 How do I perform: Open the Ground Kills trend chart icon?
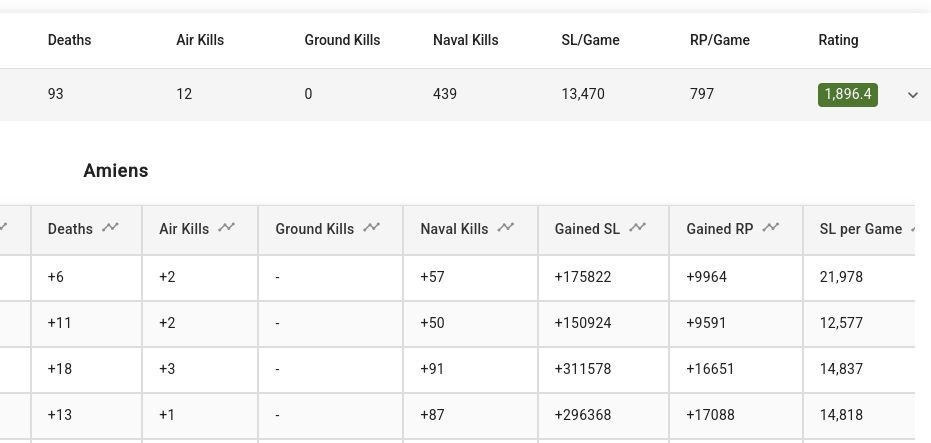[372, 228]
